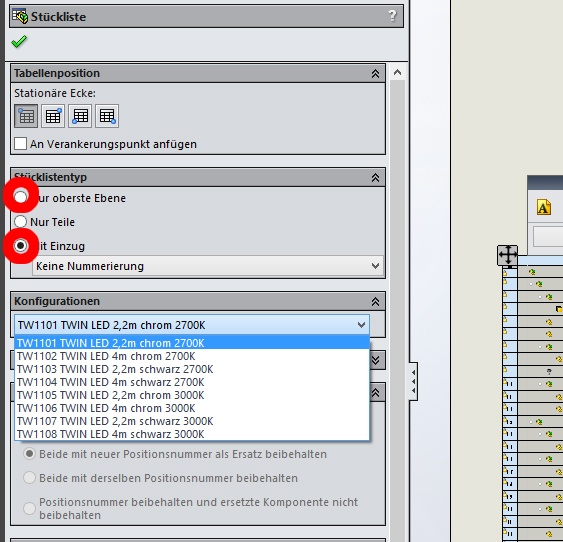Click the Stückliste header icon

(20, 16)
